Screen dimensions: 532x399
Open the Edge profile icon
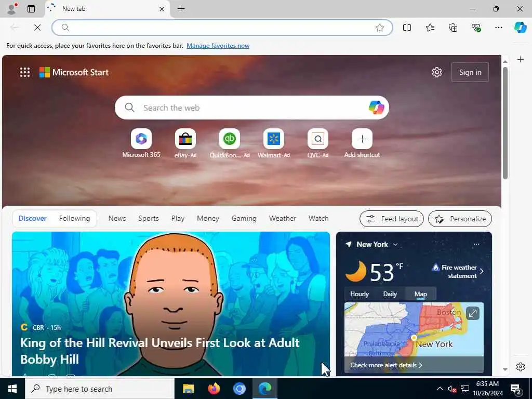point(11,9)
